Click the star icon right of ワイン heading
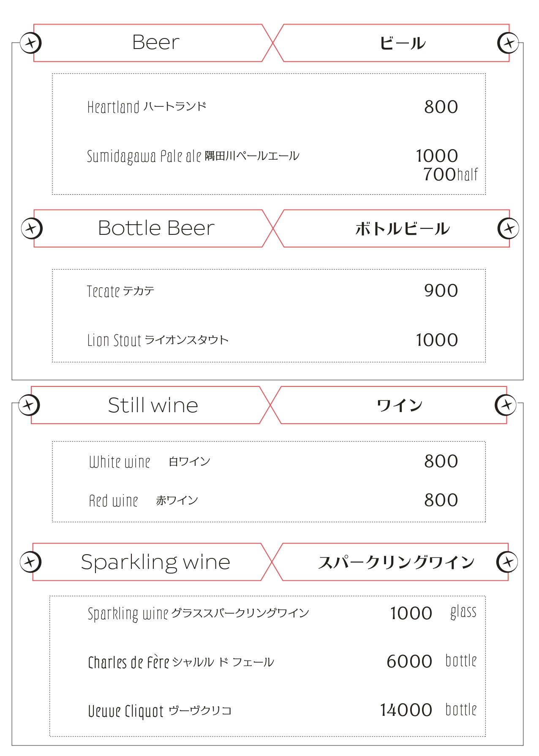Screen dimensions: 539x756 (x=506, y=405)
